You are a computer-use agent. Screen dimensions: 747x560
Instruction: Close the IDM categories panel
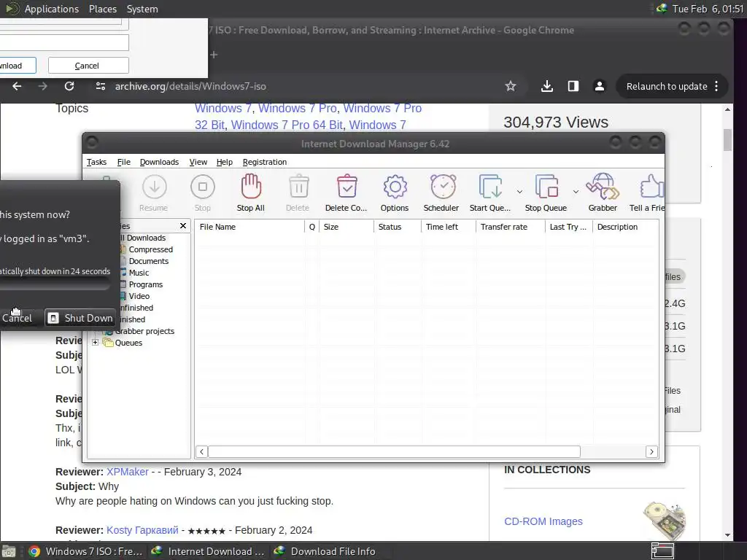[x=183, y=226]
